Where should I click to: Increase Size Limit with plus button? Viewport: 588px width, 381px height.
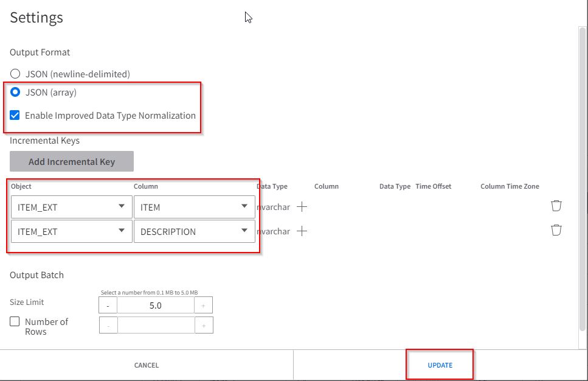pyautogui.click(x=203, y=306)
